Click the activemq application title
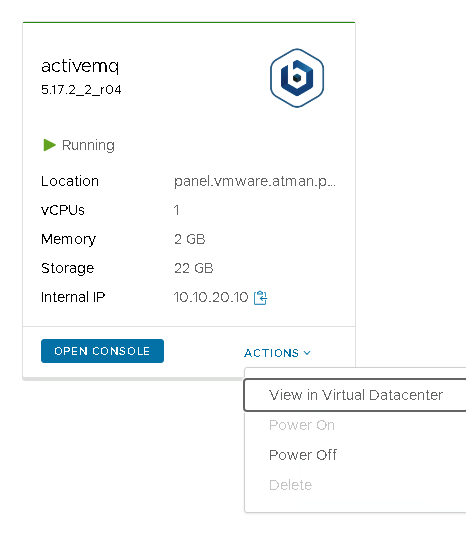 point(80,66)
